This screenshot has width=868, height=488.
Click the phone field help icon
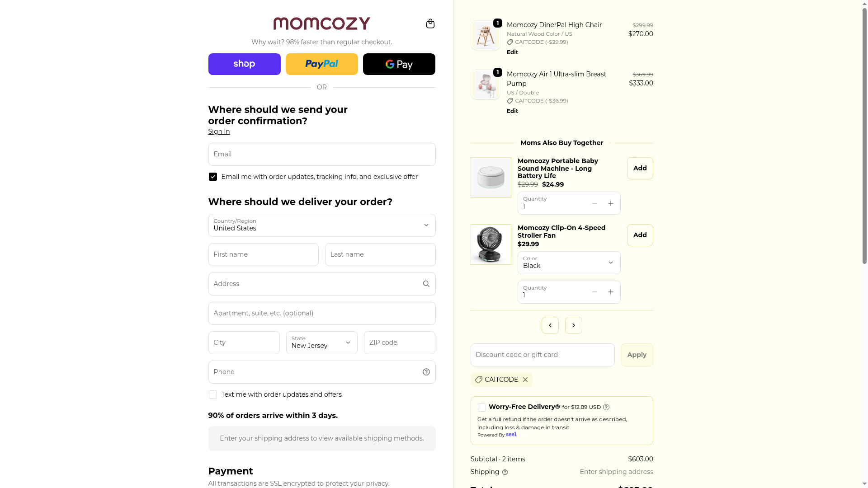tap(426, 372)
